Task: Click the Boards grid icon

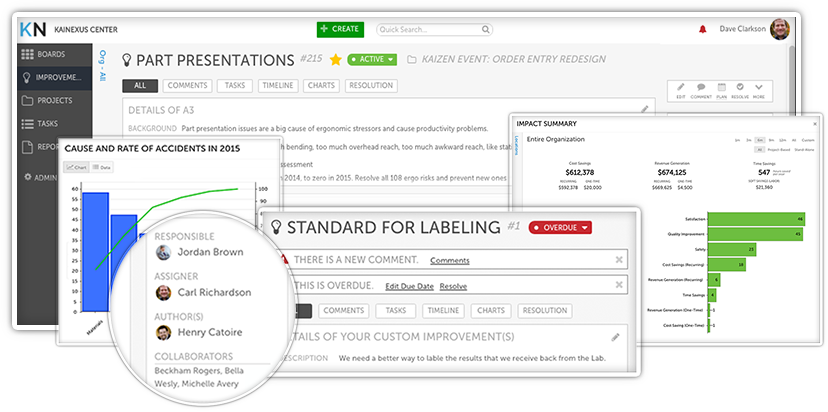Action: (27, 54)
